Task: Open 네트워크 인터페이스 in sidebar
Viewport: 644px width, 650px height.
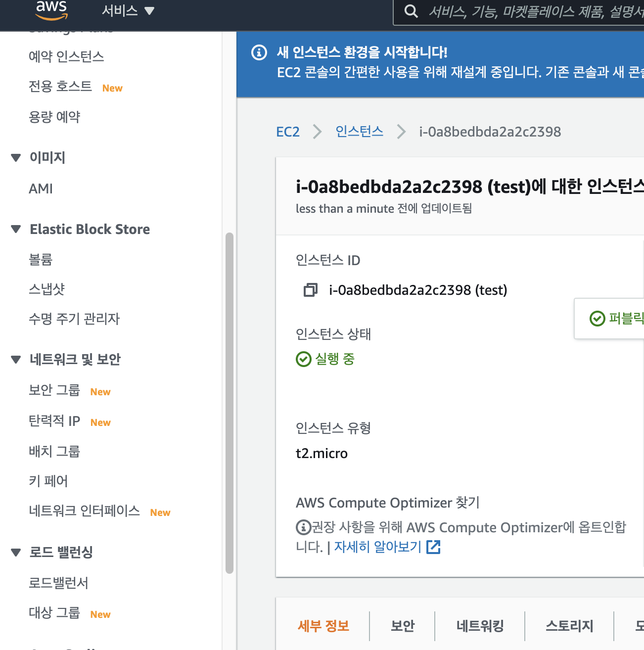Action: [x=85, y=511]
